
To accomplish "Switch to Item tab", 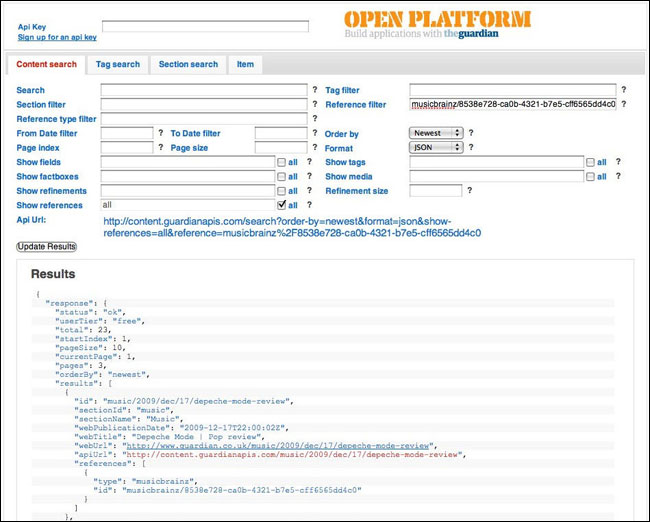I will (x=245, y=64).
